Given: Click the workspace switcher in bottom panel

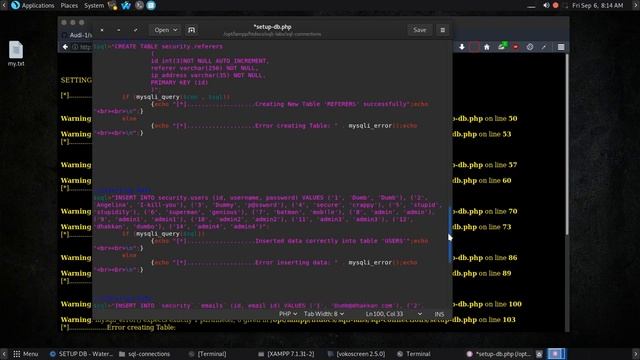Looking at the screenshot, I should pyautogui.click(x=556, y=354).
